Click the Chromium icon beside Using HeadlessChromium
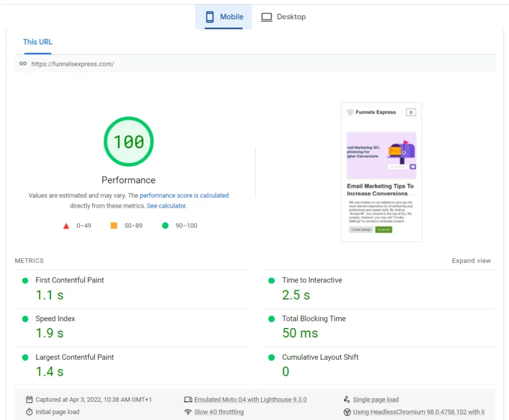Viewport: 509px width, 420px height. pos(347,412)
